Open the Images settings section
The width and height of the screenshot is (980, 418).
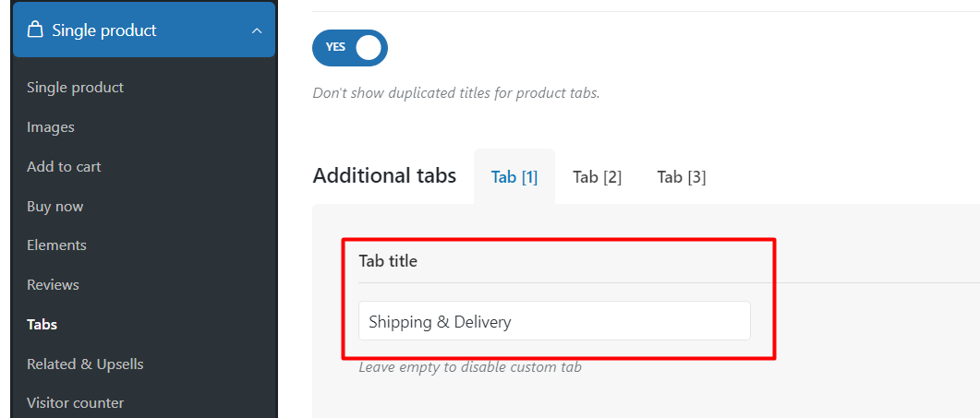pyautogui.click(x=51, y=126)
